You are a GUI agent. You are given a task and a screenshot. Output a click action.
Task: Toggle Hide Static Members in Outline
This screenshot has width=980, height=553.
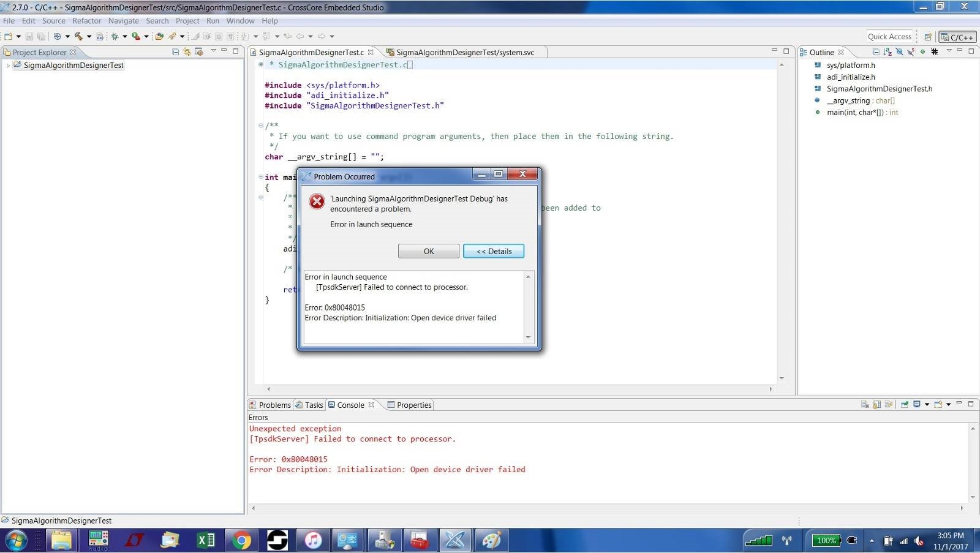pyautogui.click(x=911, y=52)
